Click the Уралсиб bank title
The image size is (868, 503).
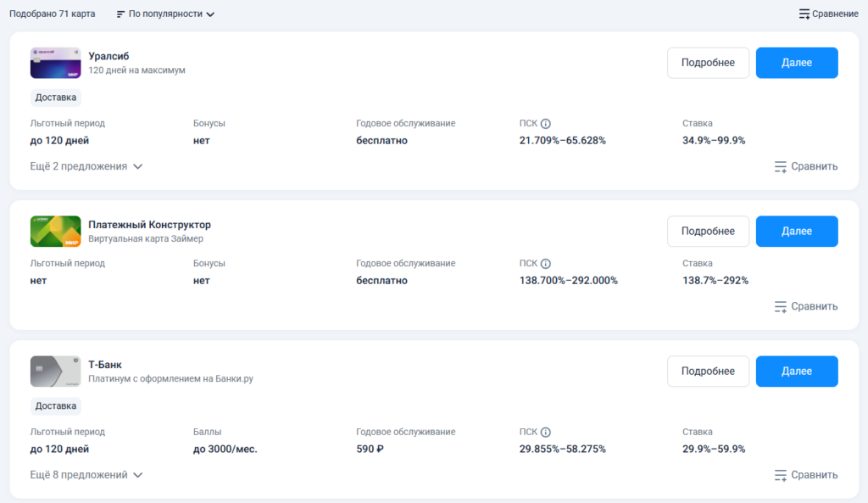pos(108,56)
